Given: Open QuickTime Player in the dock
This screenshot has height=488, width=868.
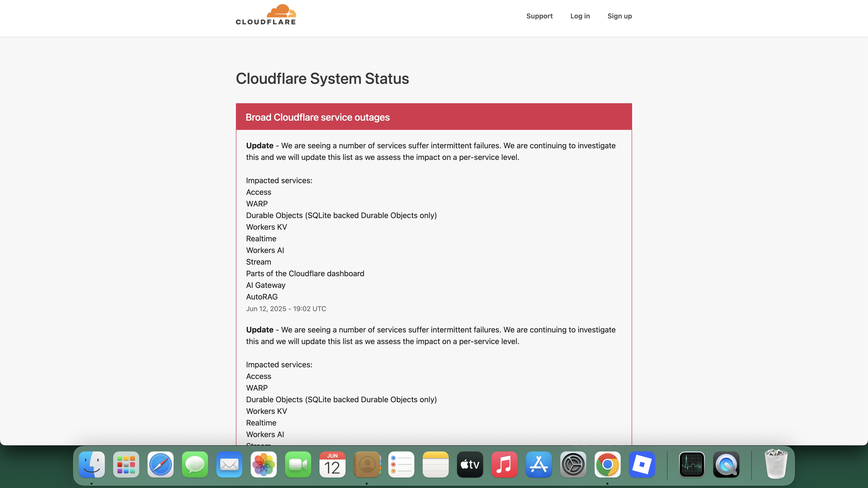Looking at the screenshot, I should [x=726, y=464].
